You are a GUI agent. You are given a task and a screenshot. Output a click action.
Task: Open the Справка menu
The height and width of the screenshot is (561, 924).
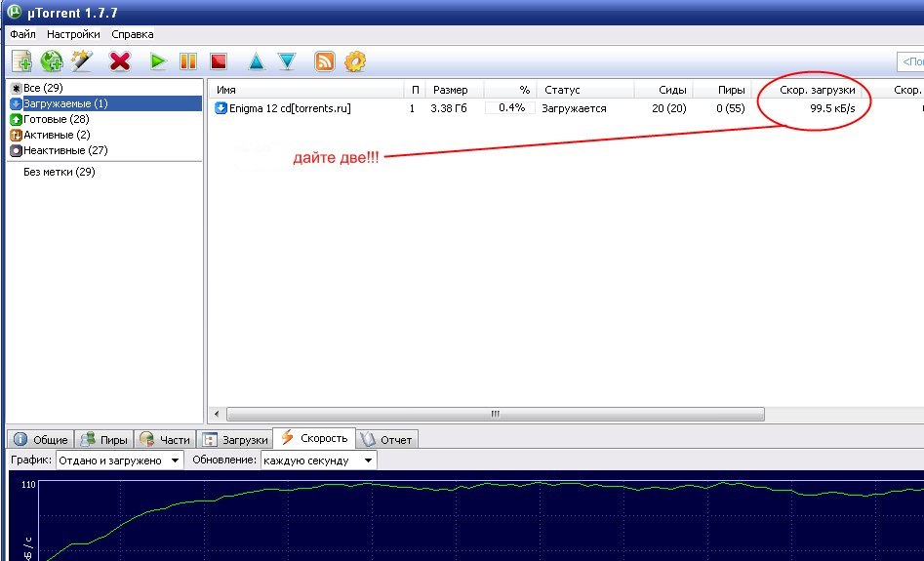[x=133, y=34]
